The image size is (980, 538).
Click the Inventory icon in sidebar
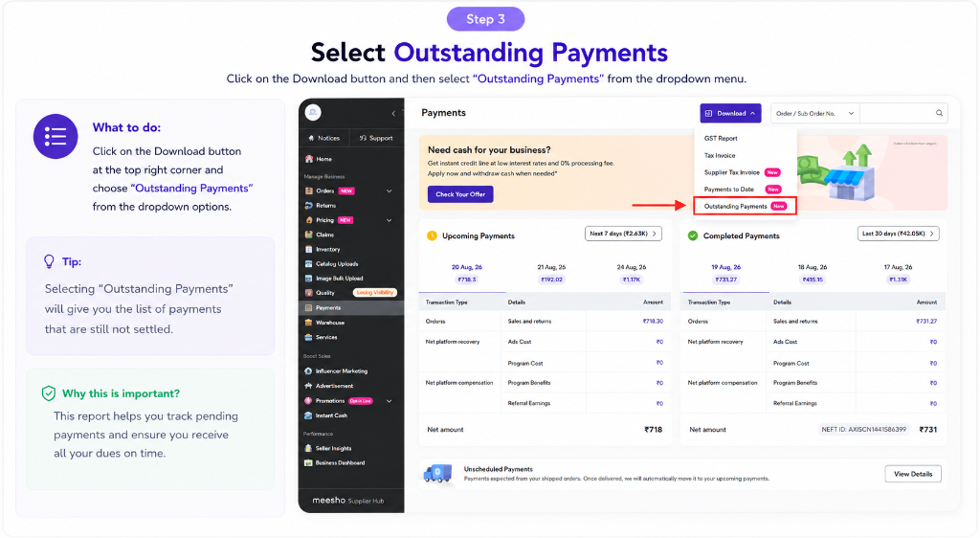click(308, 249)
